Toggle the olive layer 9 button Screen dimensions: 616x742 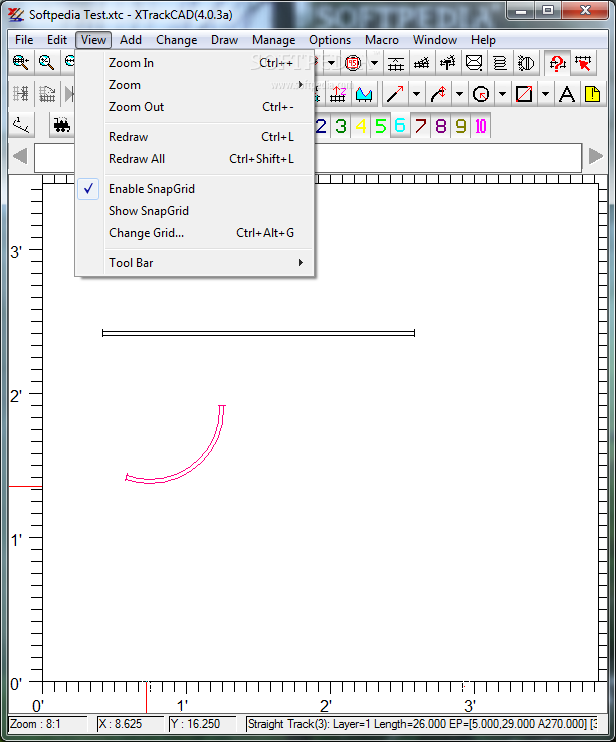pyautogui.click(x=460, y=126)
